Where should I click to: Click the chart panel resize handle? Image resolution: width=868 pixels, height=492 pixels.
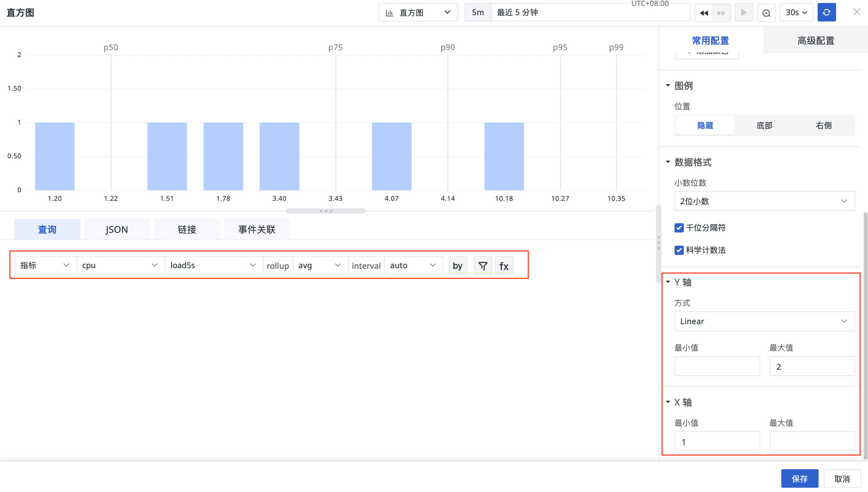(x=326, y=211)
